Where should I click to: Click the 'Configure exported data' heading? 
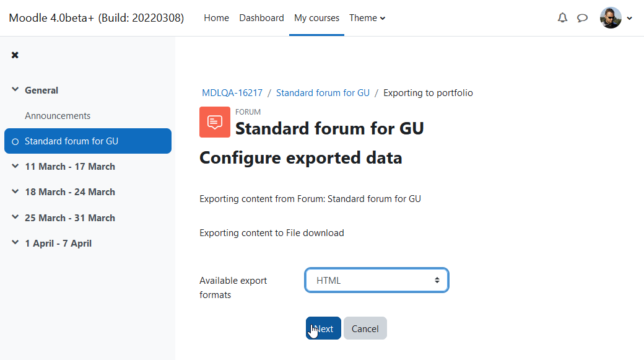coord(301,158)
